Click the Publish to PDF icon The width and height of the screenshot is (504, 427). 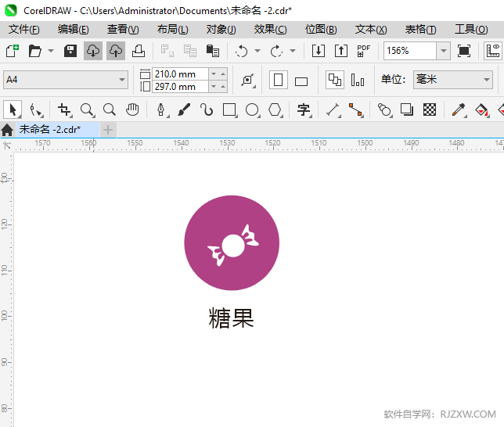[x=364, y=51]
